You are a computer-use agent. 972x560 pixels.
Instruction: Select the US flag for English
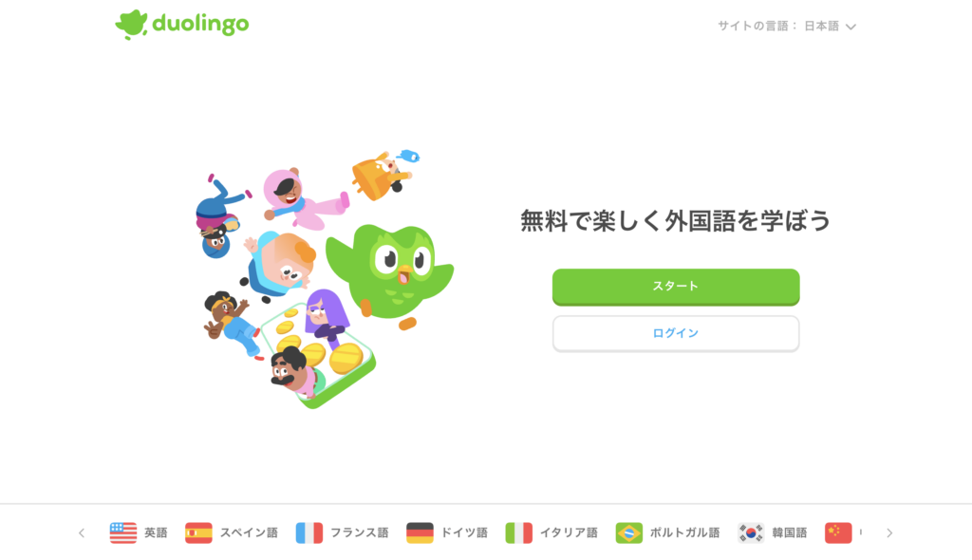pyautogui.click(x=123, y=532)
